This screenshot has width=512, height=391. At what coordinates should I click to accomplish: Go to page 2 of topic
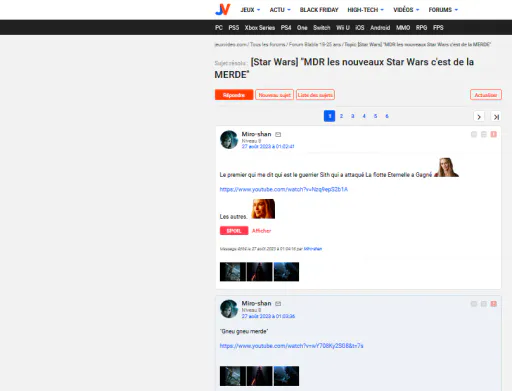tap(341, 116)
